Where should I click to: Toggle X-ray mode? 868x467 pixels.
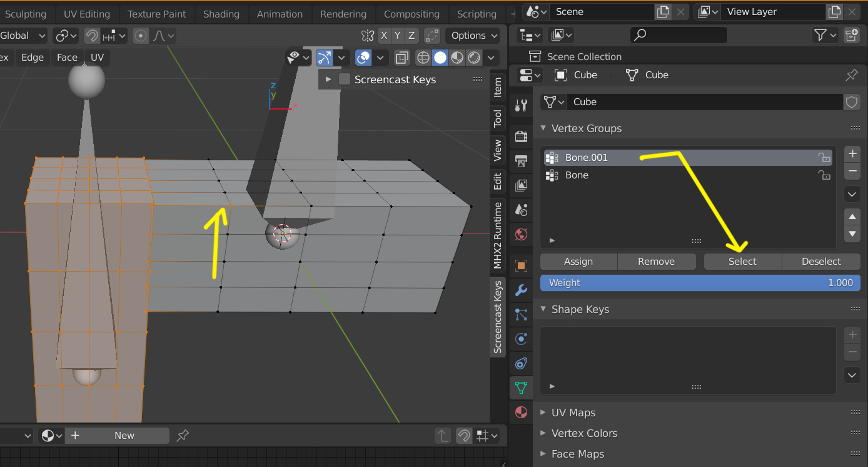[402, 58]
